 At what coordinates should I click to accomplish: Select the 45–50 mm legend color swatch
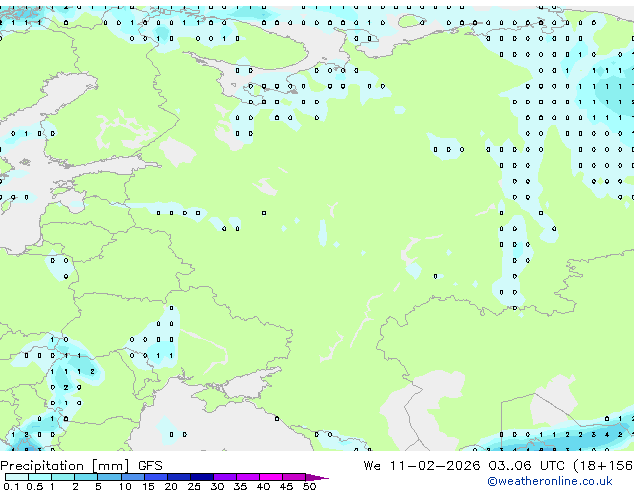[294, 477]
